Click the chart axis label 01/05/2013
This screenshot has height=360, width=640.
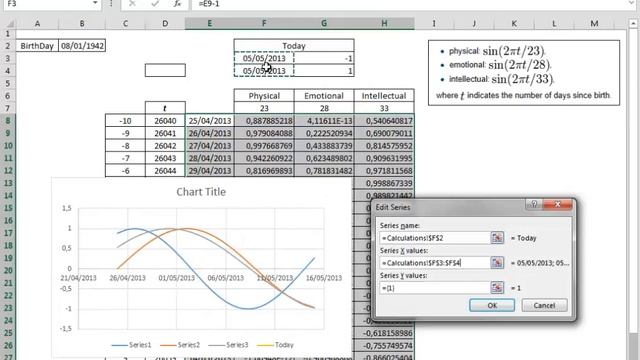176,278
